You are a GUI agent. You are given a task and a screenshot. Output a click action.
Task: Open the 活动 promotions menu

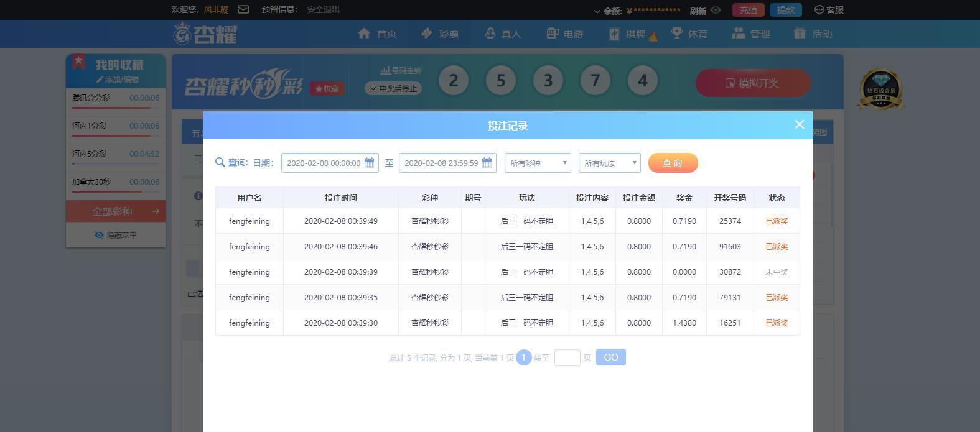coord(813,34)
